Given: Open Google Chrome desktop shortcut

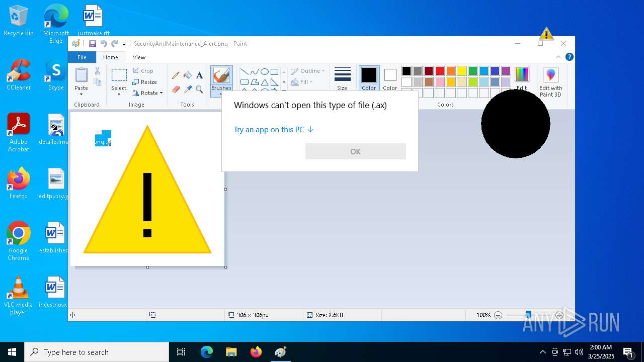Looking at the screenshot, I should (x=19, y=241).
